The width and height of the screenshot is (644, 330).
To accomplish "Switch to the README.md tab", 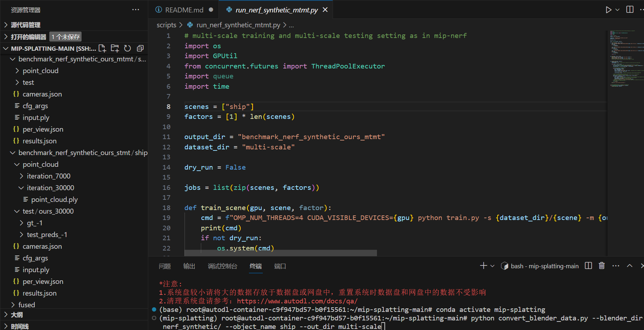I will [x=184, y=10].
